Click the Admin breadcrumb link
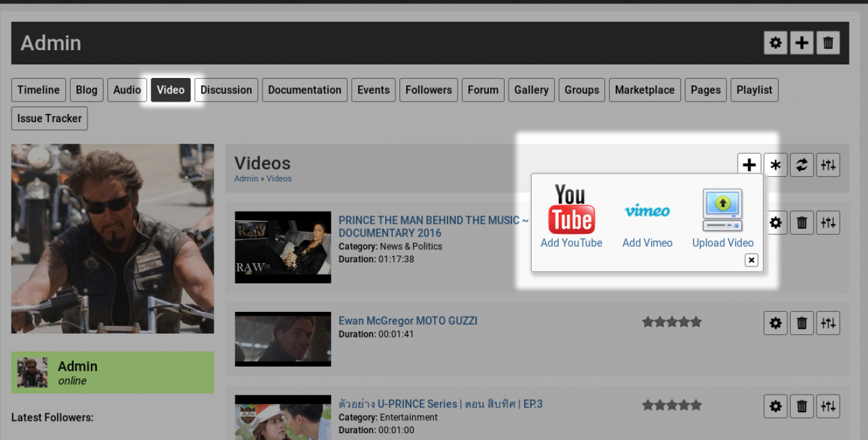This screenshot has height=440, width=868. coord(246,179)
